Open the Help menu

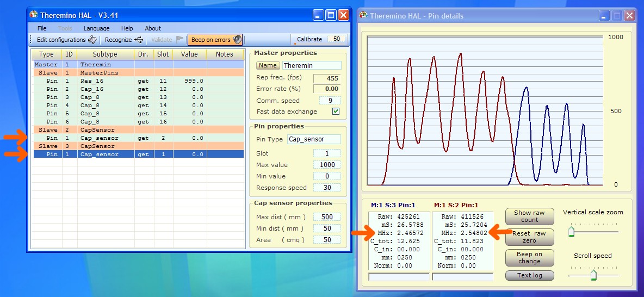[127, 28]
